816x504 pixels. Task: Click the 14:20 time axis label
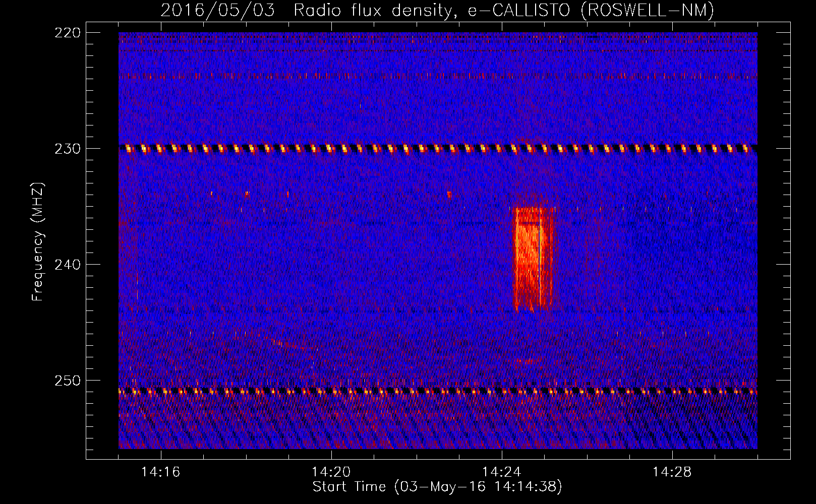point(331,472)
